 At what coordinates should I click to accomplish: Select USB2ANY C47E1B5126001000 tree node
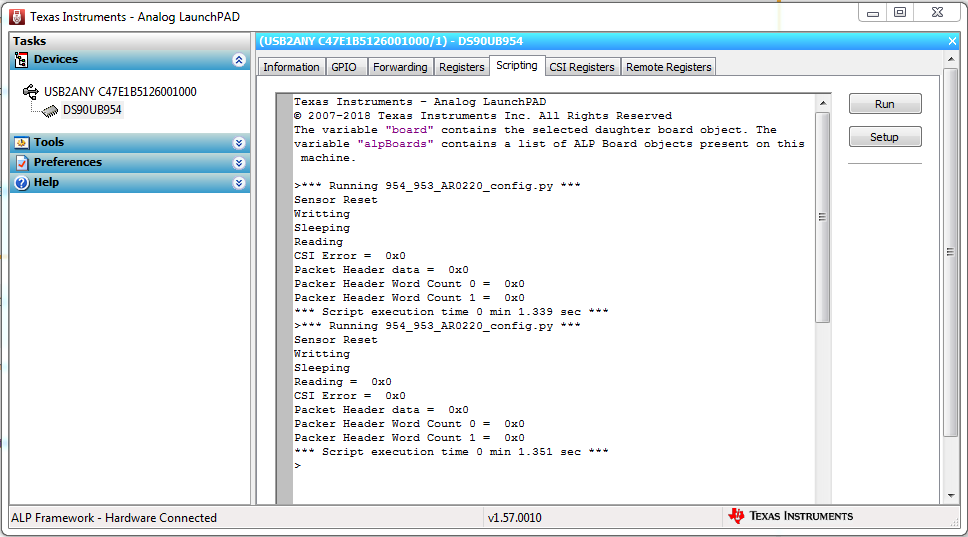(x=120, y=92)
